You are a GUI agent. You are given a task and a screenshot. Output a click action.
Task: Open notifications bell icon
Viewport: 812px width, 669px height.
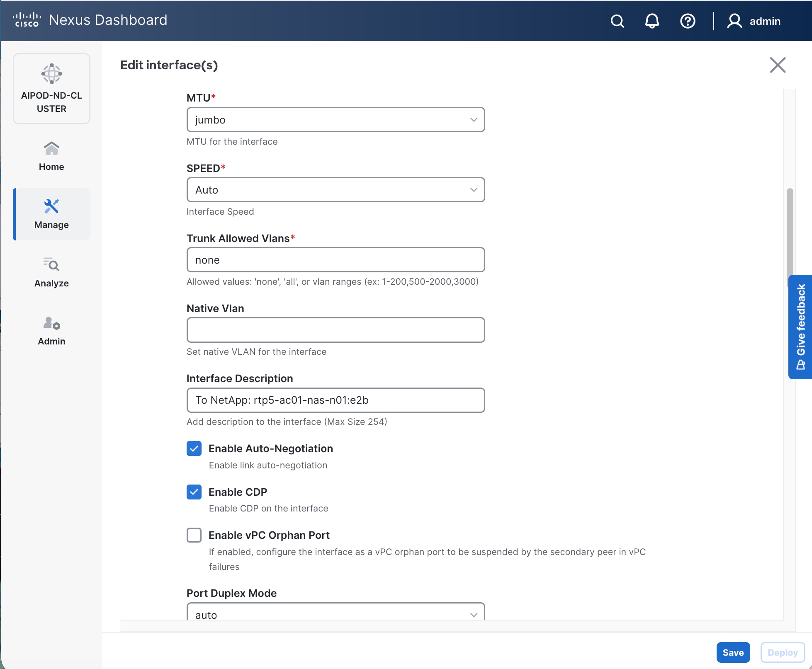tap(652, 21)
